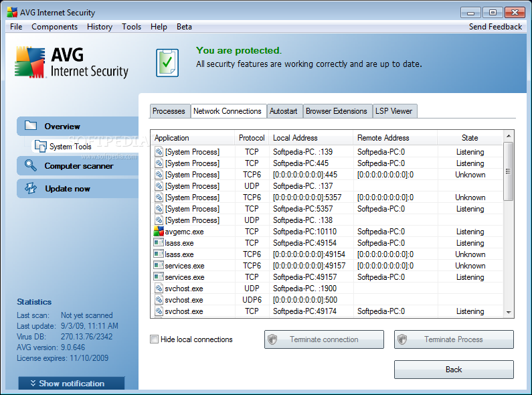Sort by the State column header
The height and width of the screenshot is (395, 532).
(x=470, y=138)
